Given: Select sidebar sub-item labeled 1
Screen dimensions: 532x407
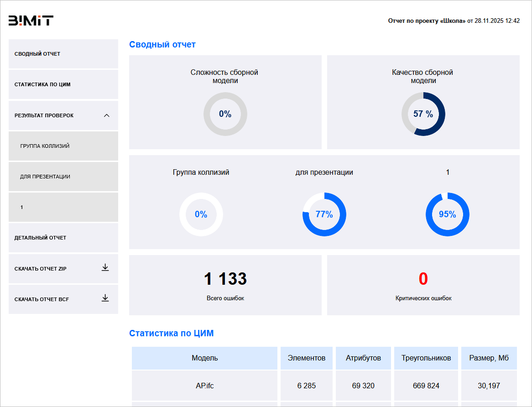Looking at the screenshot, I should [x=21, y=207].
